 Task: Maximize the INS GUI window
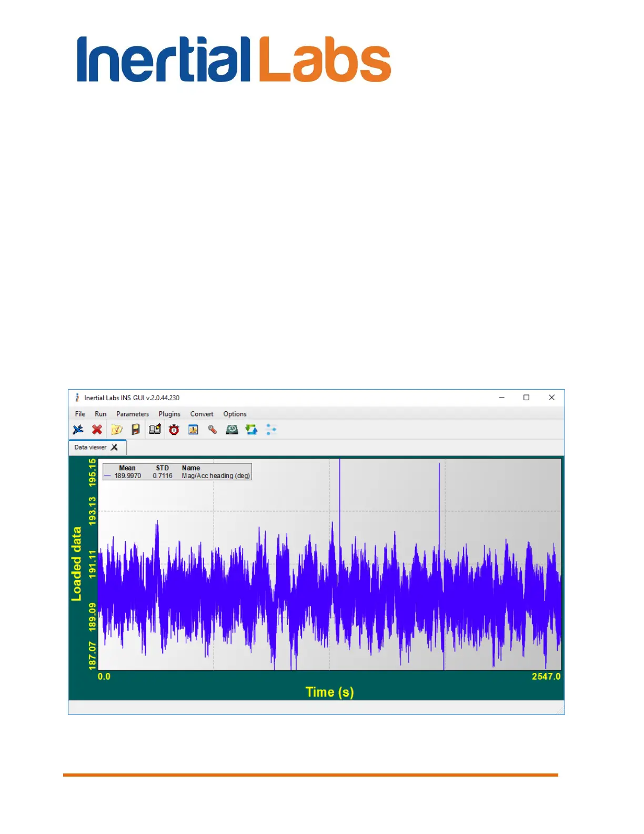(526, 398)
